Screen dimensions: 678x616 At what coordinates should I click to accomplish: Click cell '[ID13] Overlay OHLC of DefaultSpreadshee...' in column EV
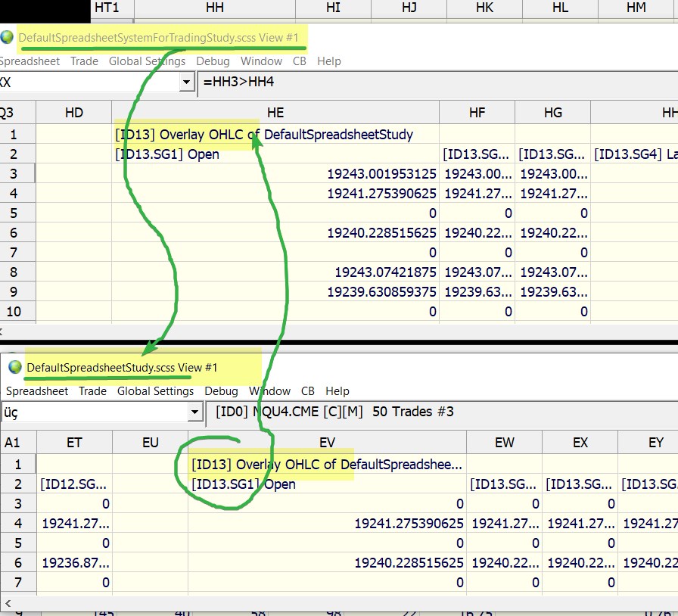[x=328, y=464]
